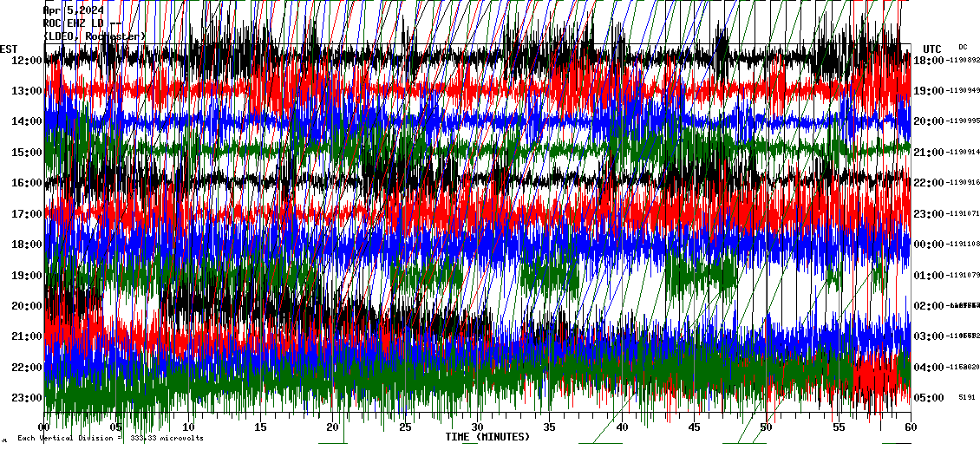Select the DC offset column header
Viewport: 980px width, 450px height.
[963, 47]
